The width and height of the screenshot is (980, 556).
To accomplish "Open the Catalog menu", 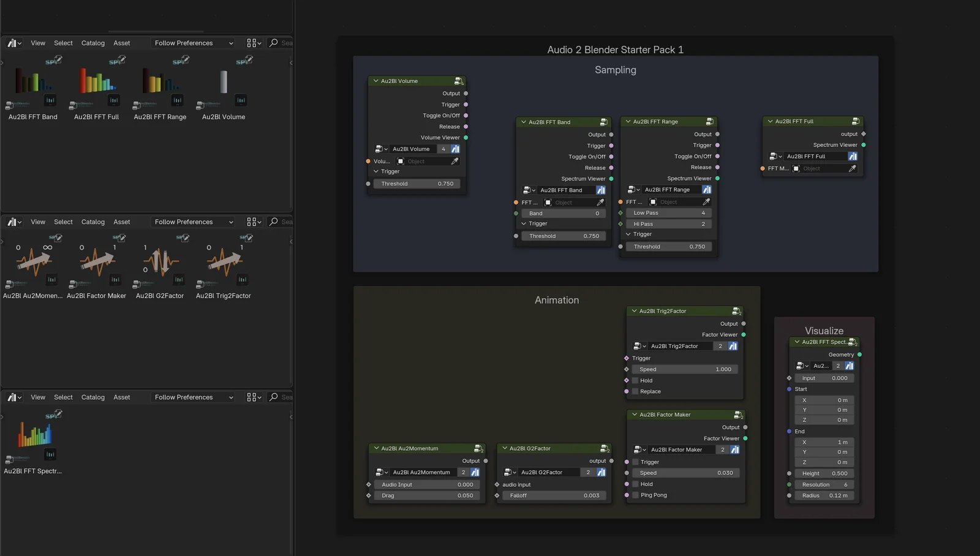I will [92, 43].
